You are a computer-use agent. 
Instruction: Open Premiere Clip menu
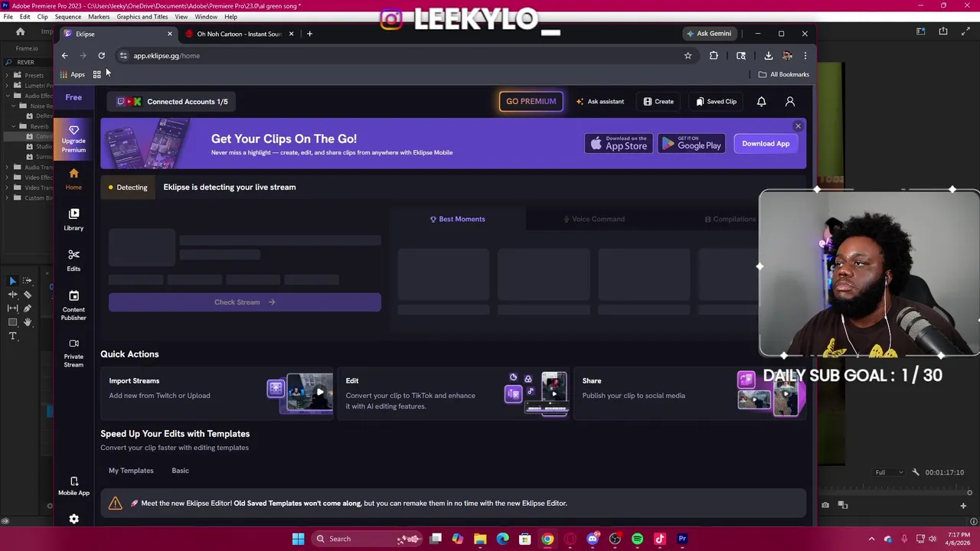[42, 17]
